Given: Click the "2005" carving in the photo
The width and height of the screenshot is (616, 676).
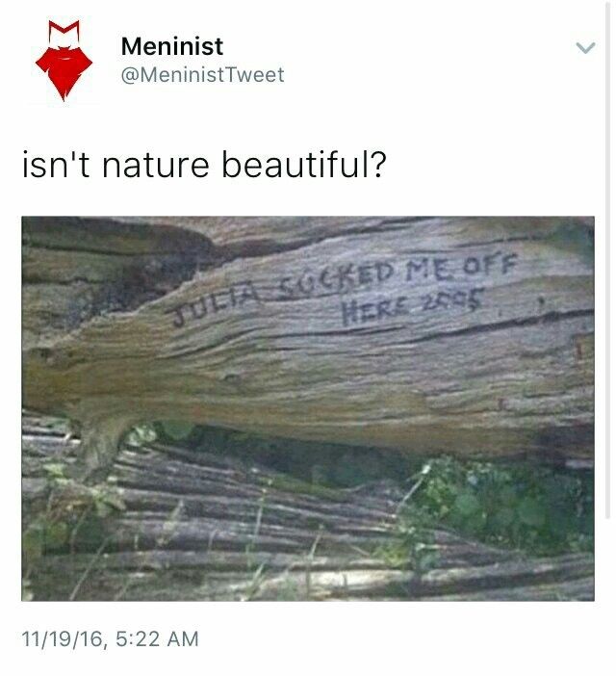Looking at the screenshot, I should click(451, 299).
